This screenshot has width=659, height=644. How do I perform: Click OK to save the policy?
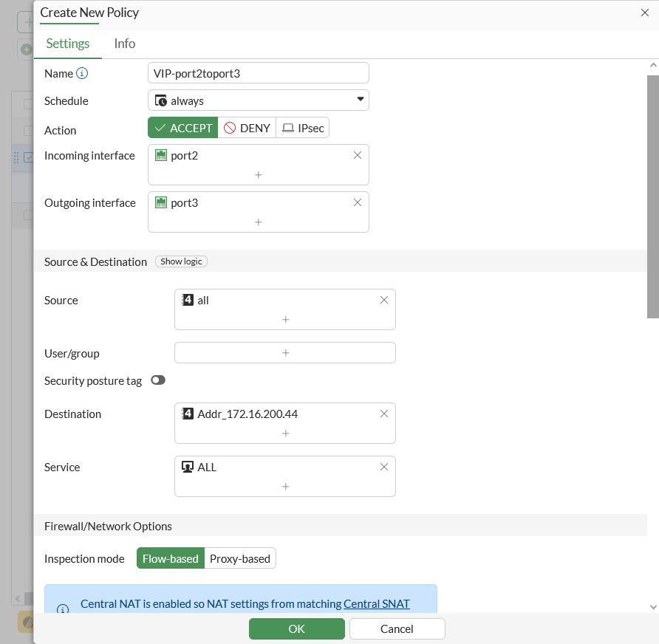296,628
